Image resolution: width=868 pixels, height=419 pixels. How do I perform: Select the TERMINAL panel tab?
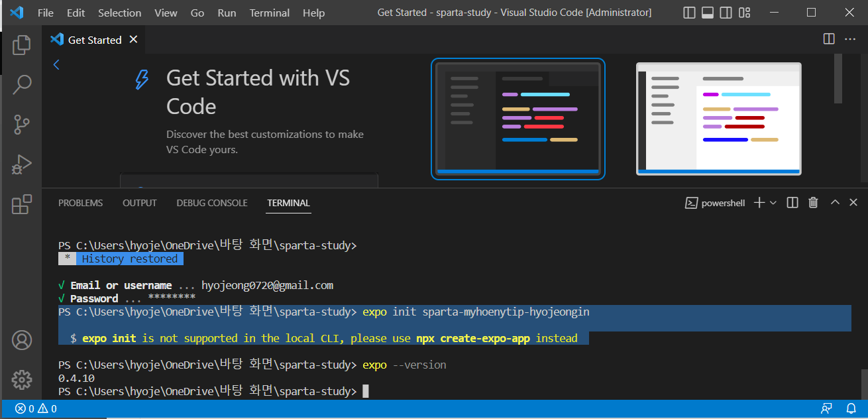289,203
